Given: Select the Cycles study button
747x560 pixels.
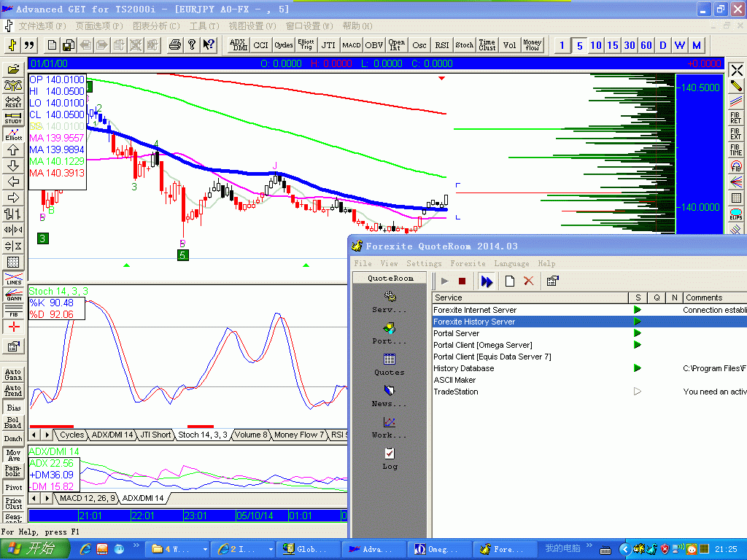Looking at the screenshot, I should click(284, 45).
